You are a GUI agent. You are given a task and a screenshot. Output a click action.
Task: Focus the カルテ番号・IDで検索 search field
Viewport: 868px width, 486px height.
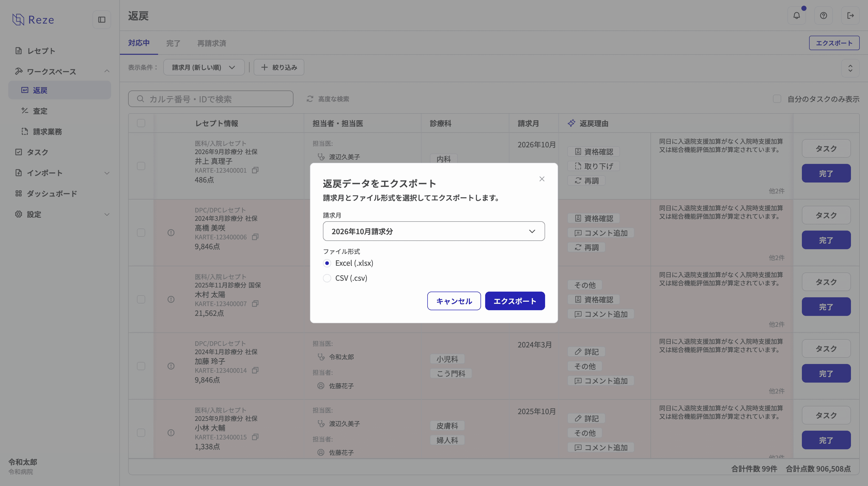pos(211,99)
